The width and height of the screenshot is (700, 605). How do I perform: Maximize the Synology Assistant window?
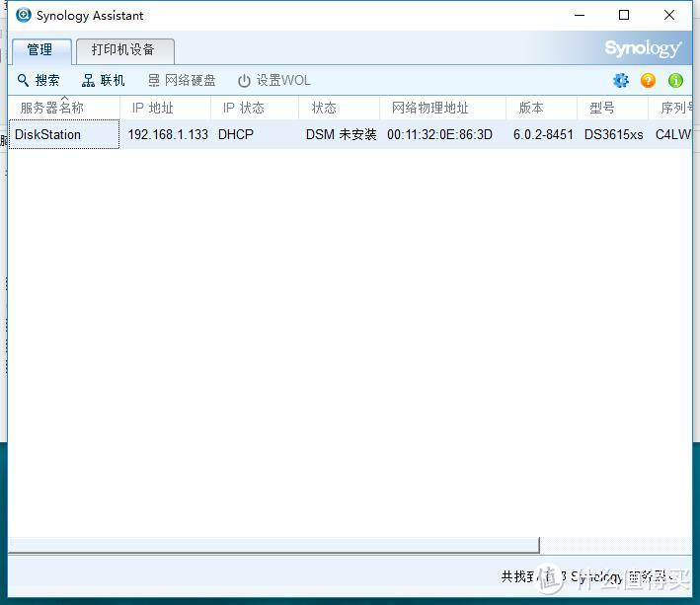coord(624,15)
